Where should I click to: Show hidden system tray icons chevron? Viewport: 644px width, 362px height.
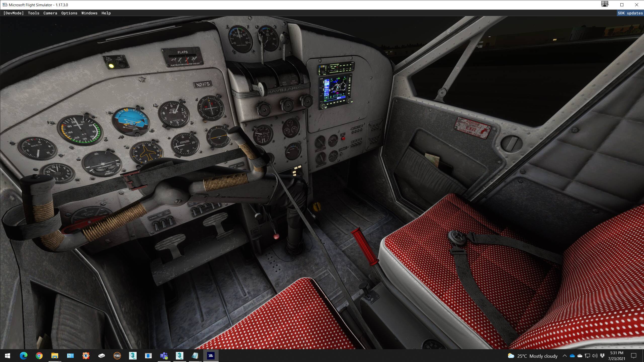[x=565, y=356]
